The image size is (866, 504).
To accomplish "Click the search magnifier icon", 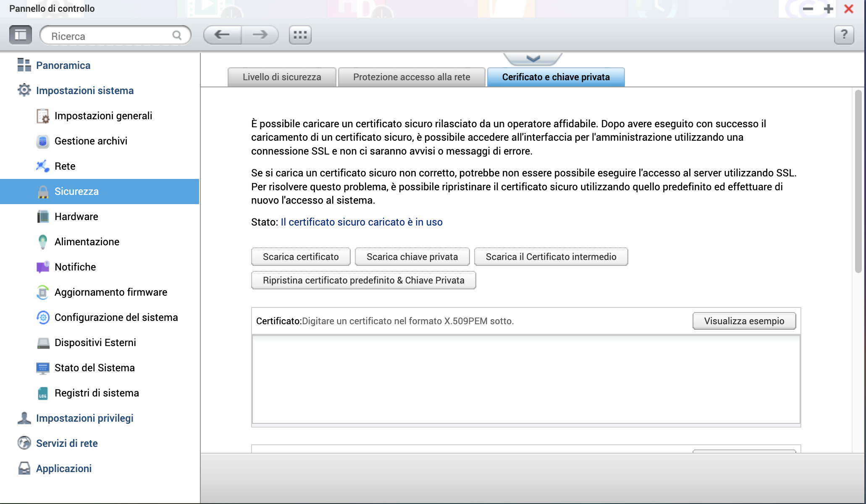I will pyautogui.click(x=177, y=36).
